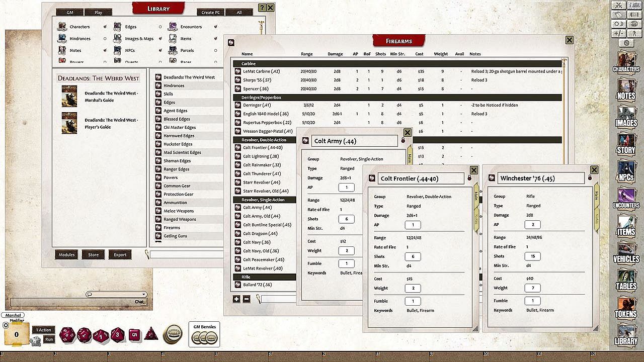Enable the Edges sidebar toggle in Library

(160, 27)
